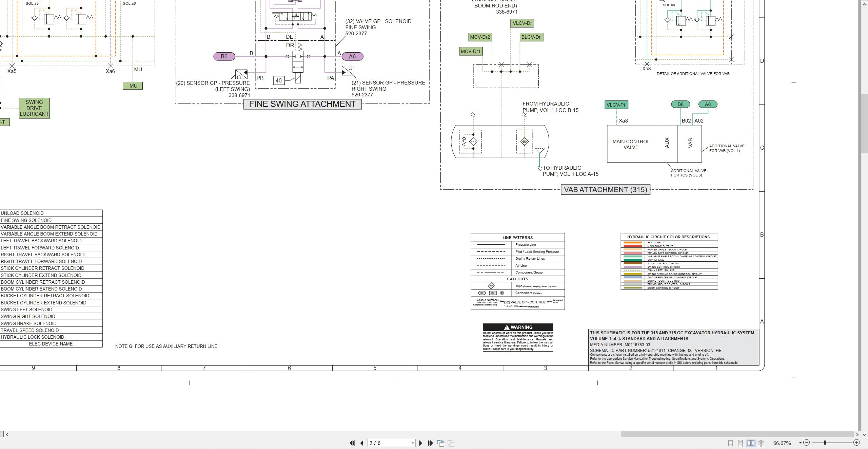Go to the previous page
868x449 pixels.
click(362, 443)
